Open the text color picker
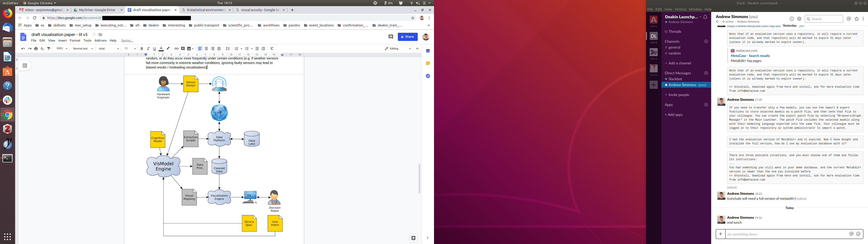 (x=161, y=49)
